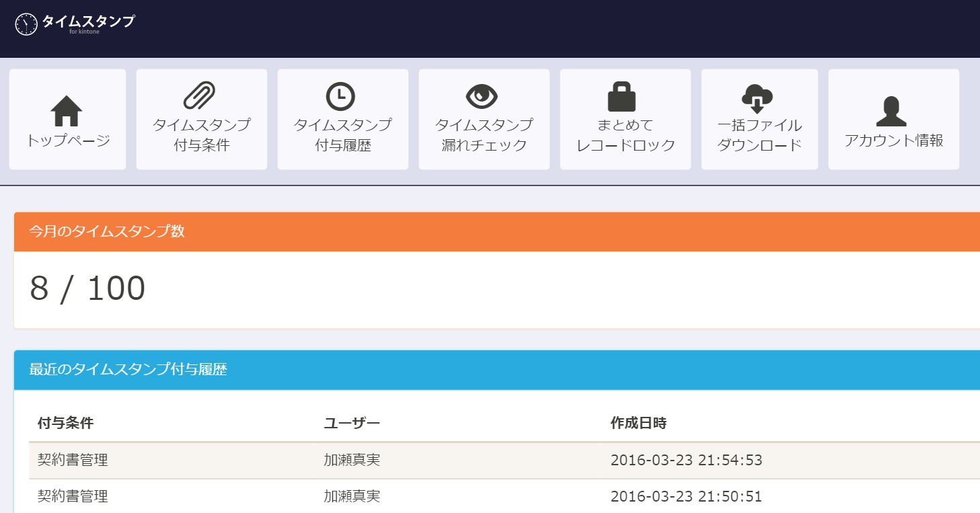Open 一括ファイルダウンロード label
Screen dimensions: 980x513
[x=759, y=134]
